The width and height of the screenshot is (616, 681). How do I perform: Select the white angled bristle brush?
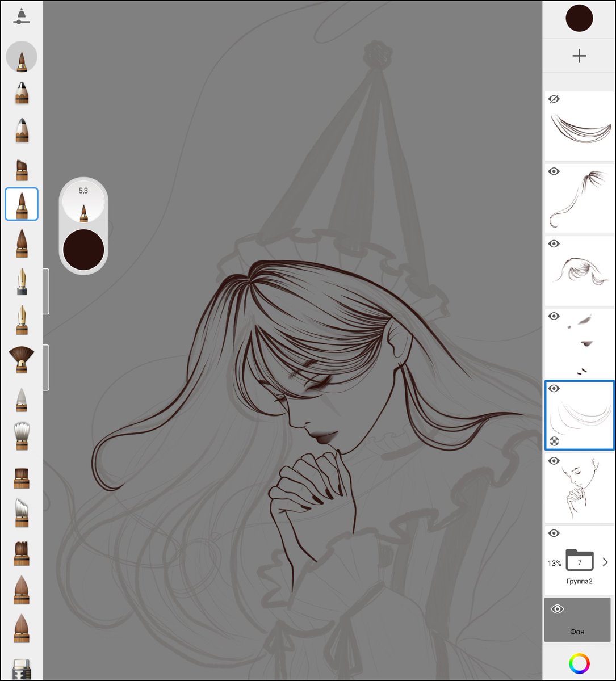(x=22, y=513)
